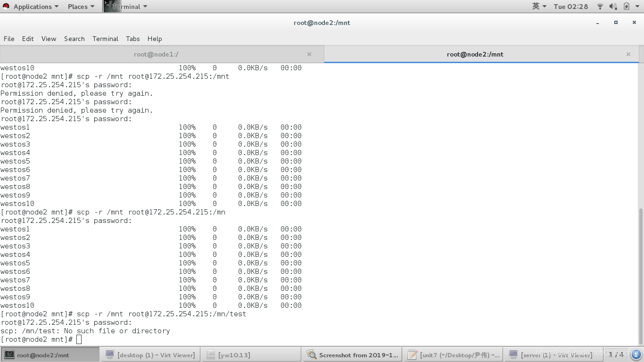Close the root@node1:/ tab
Image resolution: width=644 pixels, height=362 pixels.
point(309,54)
